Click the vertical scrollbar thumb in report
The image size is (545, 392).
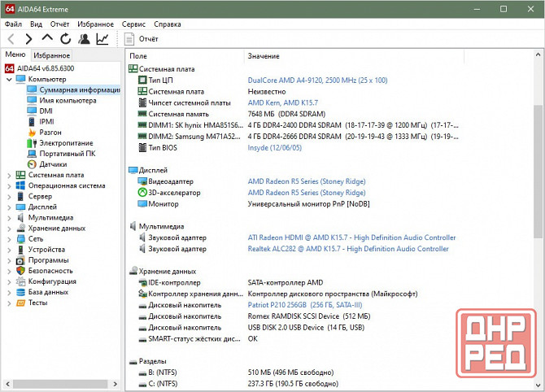538,172
